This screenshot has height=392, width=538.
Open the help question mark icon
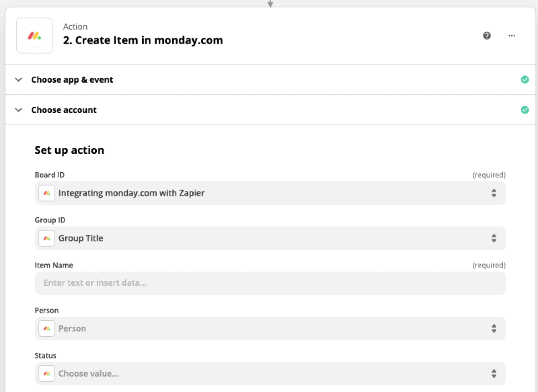pyautogui.click(x=486, y=36)
